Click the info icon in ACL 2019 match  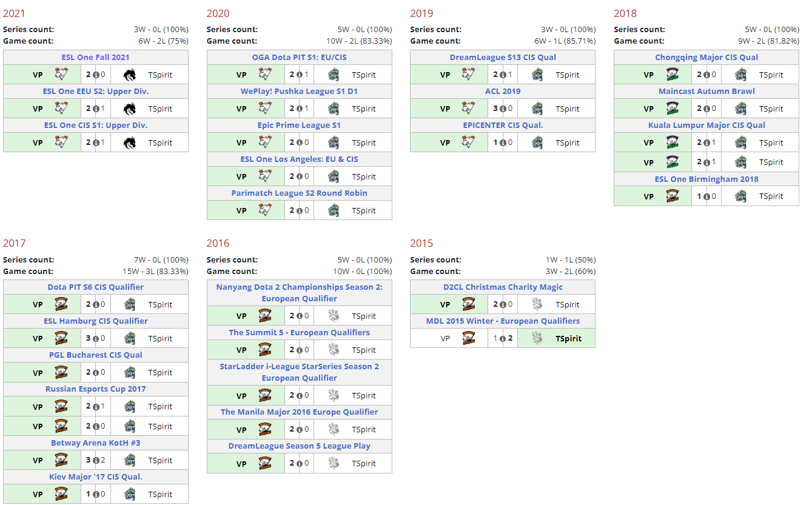point(503,109)
